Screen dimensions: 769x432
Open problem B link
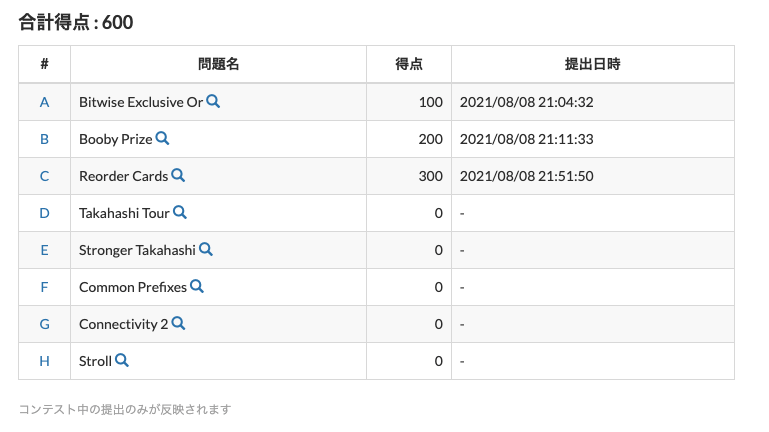click(44, 139)
